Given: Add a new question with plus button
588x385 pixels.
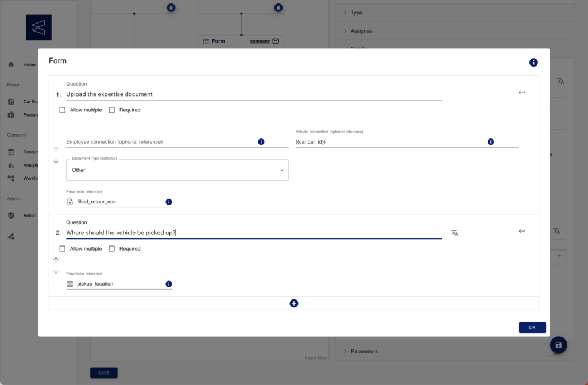Looking at the screenshot, I should (294, 303).
